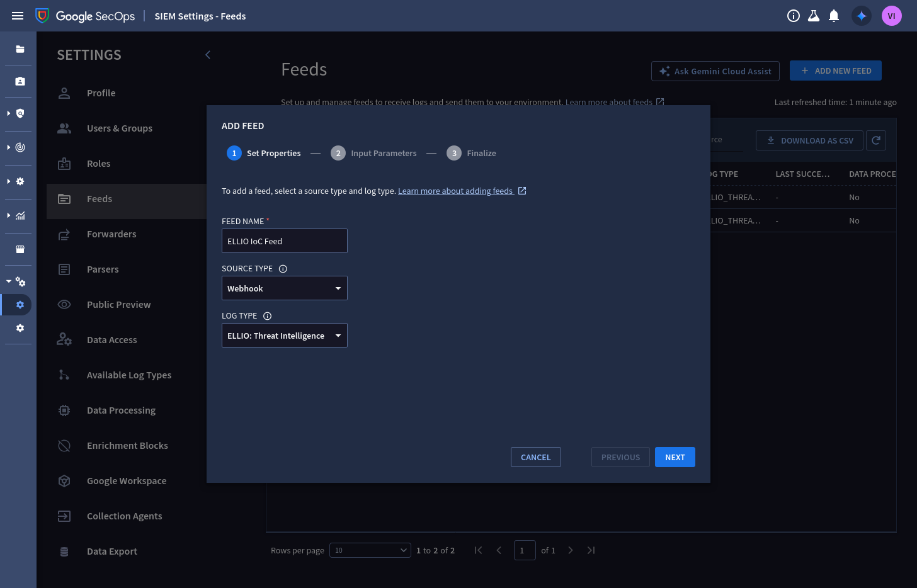Image resolution: width=917 pixels, height=588 pixels.
Task: Open the radar icon in left rail
Action: click(20, 147)
